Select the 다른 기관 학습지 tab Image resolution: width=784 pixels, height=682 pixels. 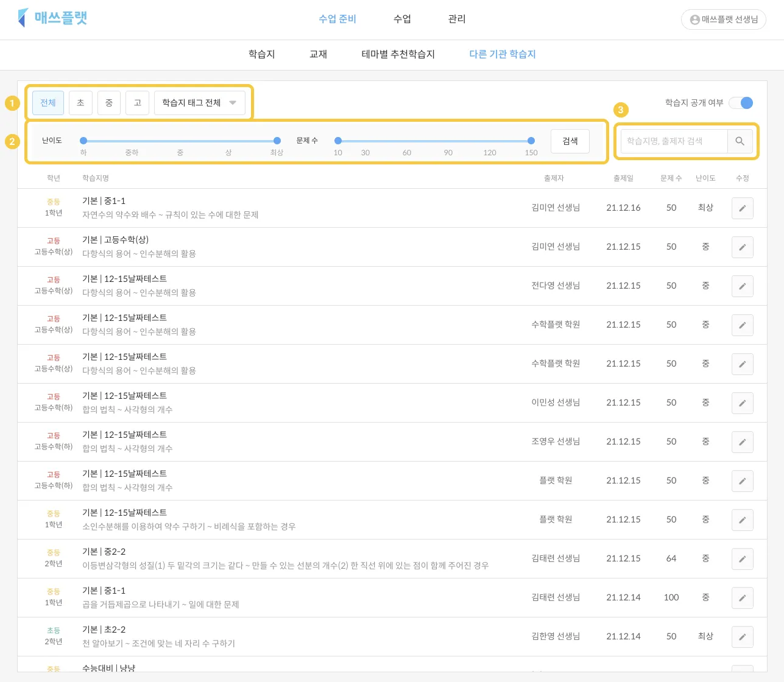[x=503, y=54]
